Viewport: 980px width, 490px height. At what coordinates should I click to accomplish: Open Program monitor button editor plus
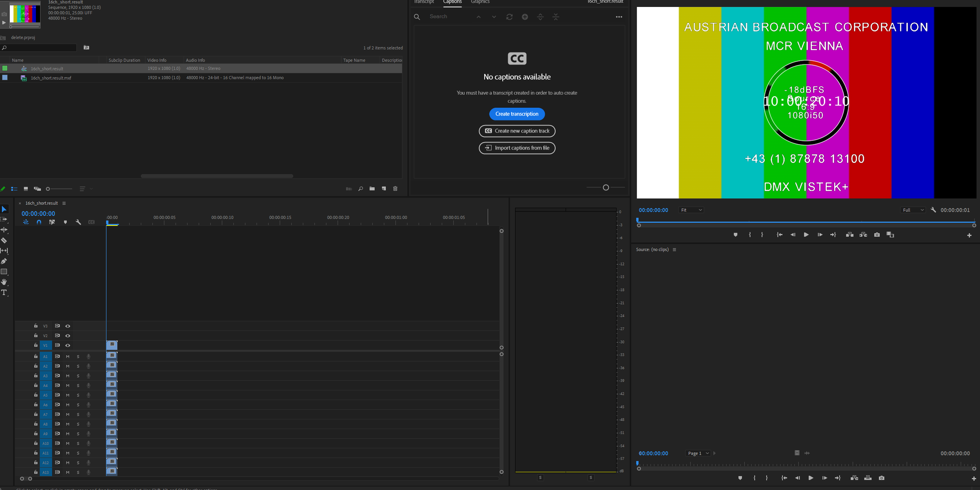coord(969,235)
